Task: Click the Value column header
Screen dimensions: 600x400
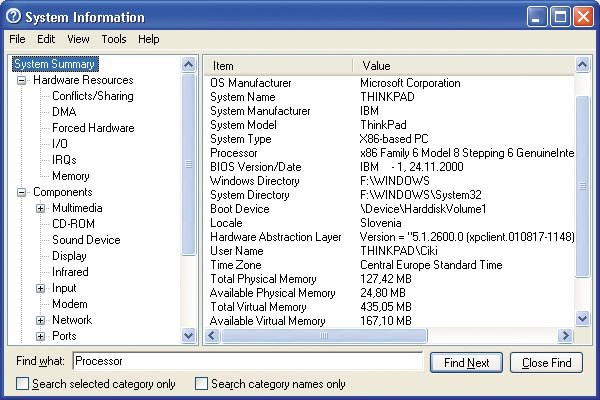Action: pyautogui.click(x=463, y=66)
